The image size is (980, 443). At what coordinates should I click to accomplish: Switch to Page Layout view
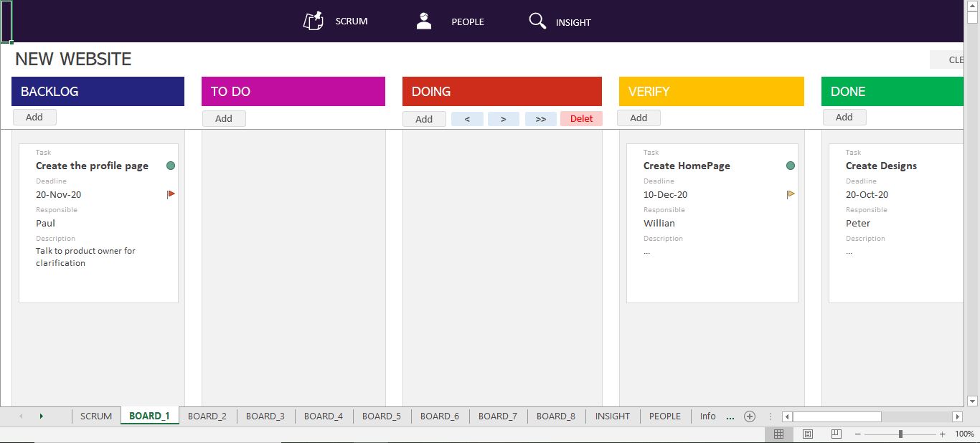(x=808, y=434)
